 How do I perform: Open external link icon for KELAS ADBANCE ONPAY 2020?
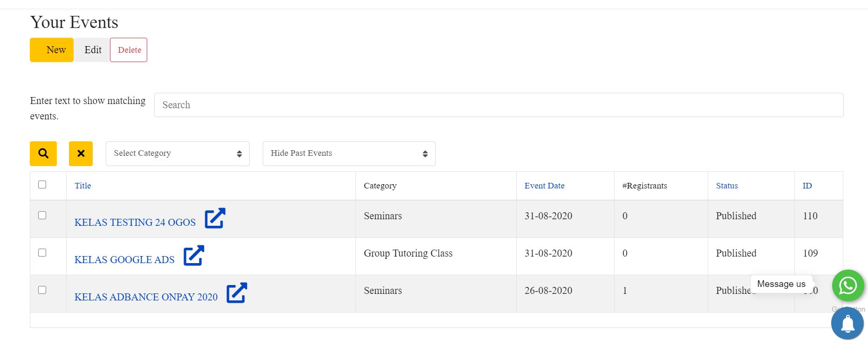point(237,292)
